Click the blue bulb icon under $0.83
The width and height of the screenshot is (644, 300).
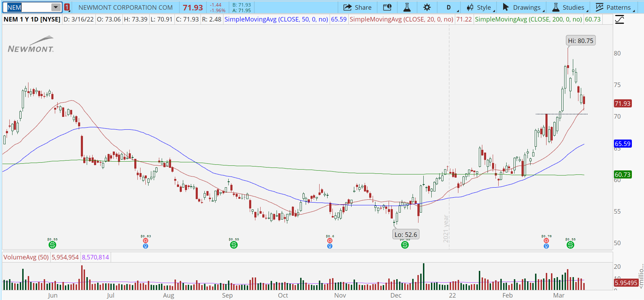pyautogui.click(x=146, y=246)
